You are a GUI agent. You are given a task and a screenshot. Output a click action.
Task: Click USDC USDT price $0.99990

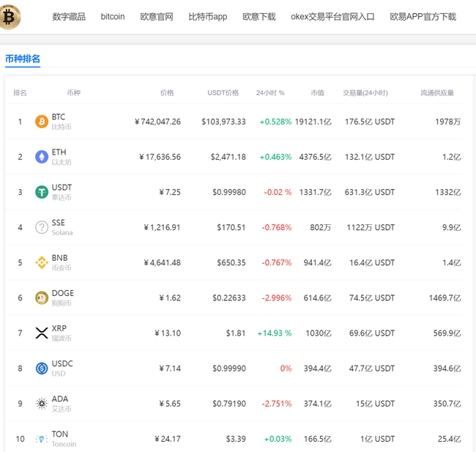coord(229,368)
